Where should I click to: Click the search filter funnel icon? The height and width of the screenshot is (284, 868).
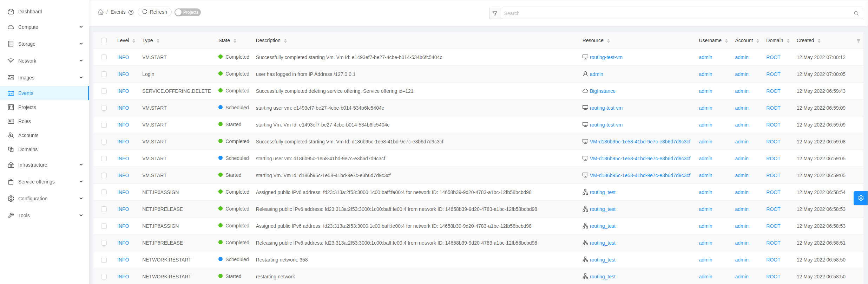[x=495, y=13]
